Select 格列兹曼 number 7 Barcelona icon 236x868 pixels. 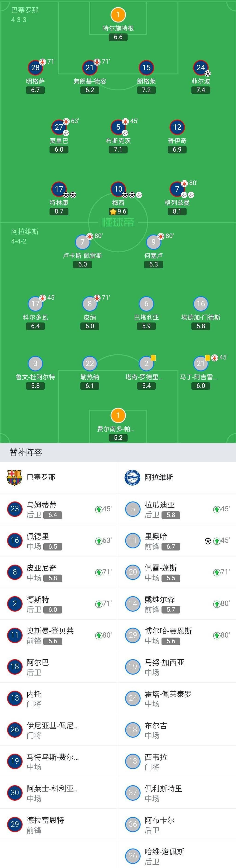177,189
